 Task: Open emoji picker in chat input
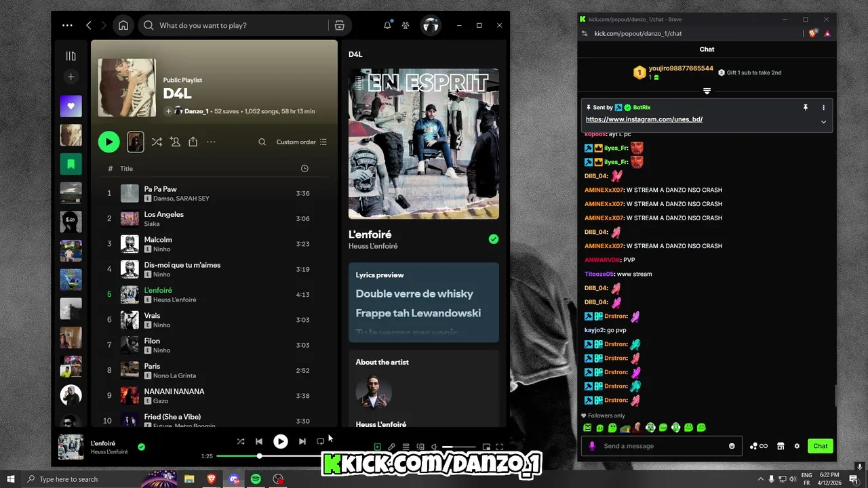coord(732,446)
